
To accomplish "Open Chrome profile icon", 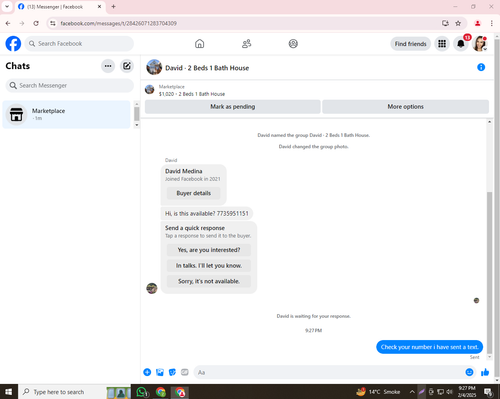I will [x=478, y=23].
